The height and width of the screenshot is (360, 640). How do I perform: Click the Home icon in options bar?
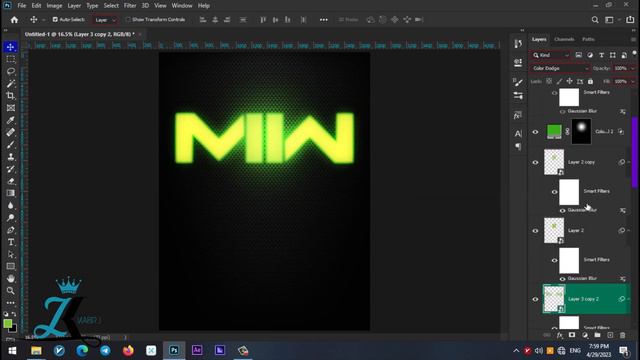pyautogui.click(x=14, y=20)
